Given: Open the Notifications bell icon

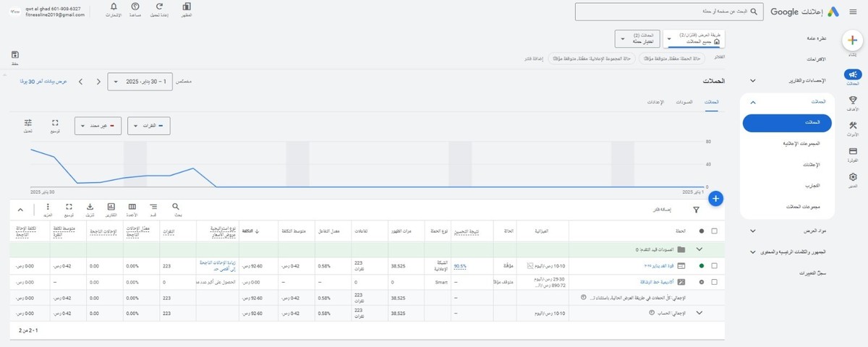Looking at the screenshot, I should tap(114, 8).
